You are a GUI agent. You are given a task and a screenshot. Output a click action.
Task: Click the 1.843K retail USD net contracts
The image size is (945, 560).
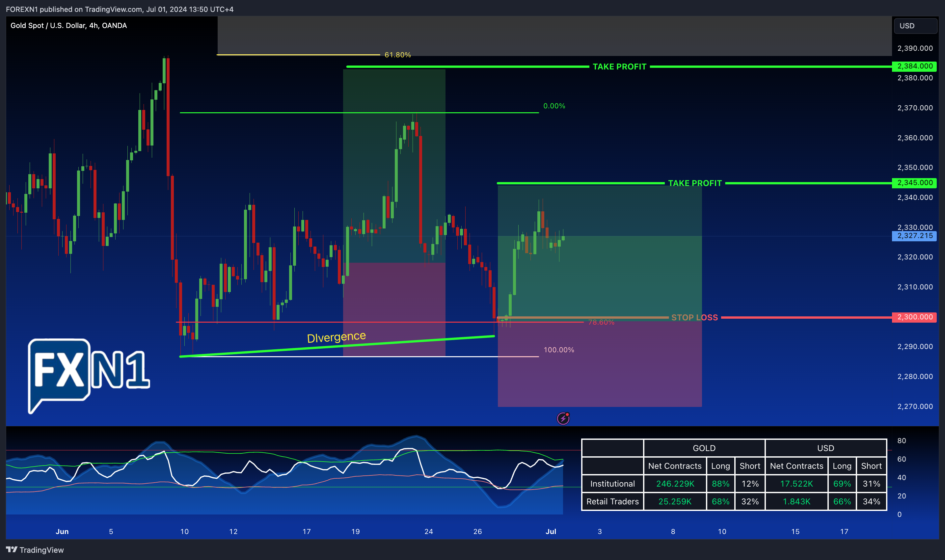(796, 501)
